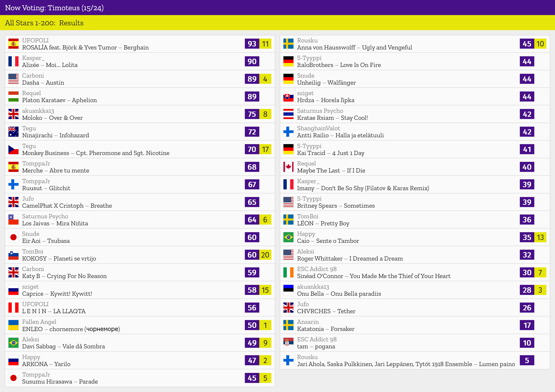Viewport: 555px width, 392px height.
Task: Click the yellow 10 points for Anna von Hausswolff
Action: (x=540, y=44)
